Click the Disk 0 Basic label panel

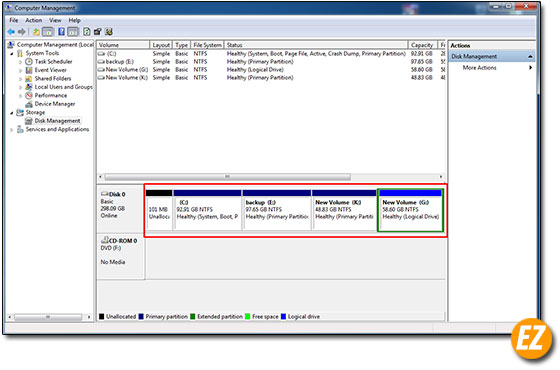click(x=120, y=209)
